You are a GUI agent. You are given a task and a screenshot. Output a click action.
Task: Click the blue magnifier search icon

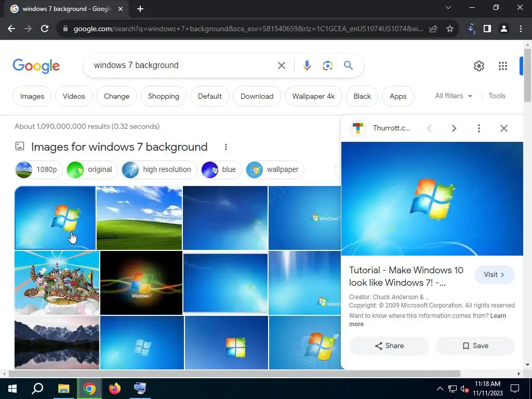click(x=348, y=65)
